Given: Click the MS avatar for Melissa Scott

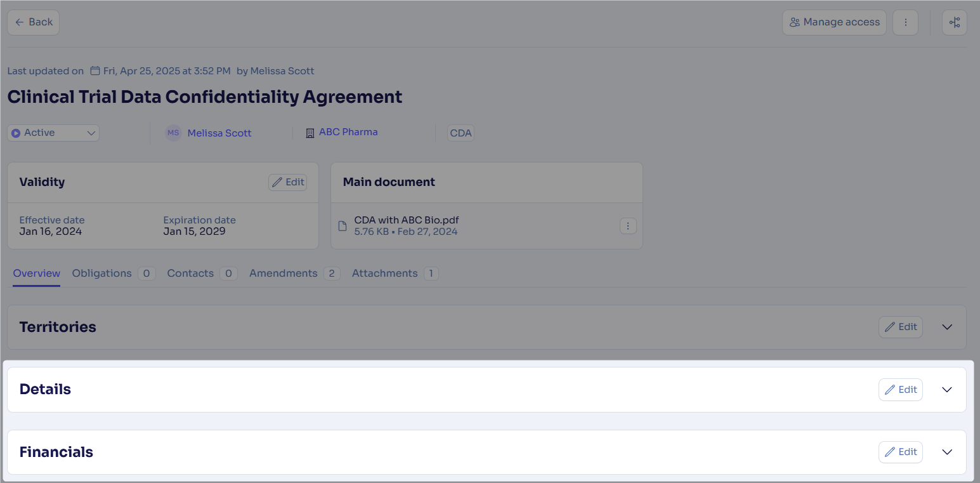Looking at the screenshot, I should (173, 133).
